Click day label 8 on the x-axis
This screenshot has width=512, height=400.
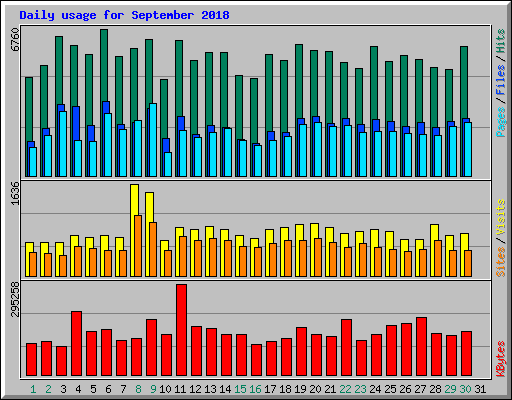pos(138,389)
